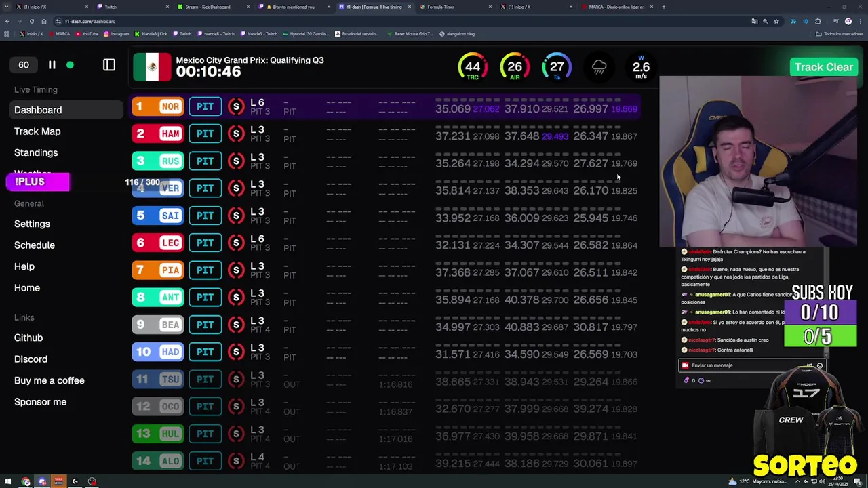The height and width of the screenshot is (488, 868).
Task: Click the rain cloud weather icon
Action: point(599,67)
